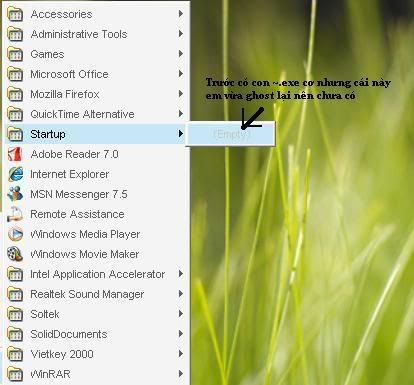Open Adobe Reader 7.0 entry
Viewport: 414px width, 385px height.
point(97,154)
